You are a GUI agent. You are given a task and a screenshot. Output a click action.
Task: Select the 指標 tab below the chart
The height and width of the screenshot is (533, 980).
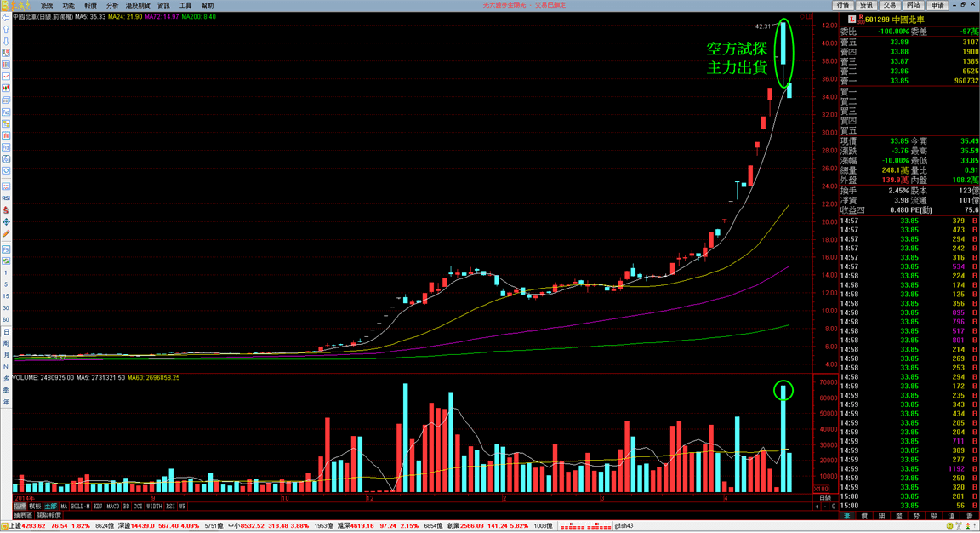20,506
